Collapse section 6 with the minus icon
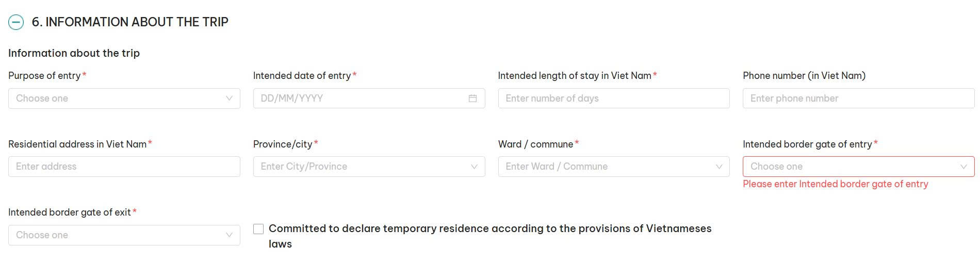The width and height of the screenshot is (980, 262). tap(16, 22)
